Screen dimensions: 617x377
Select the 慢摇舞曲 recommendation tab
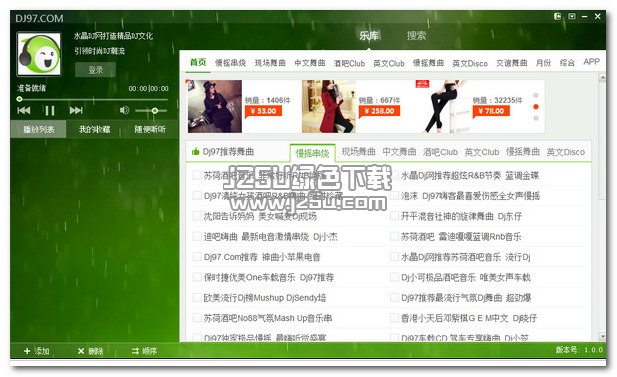click(x=523, y=152)
